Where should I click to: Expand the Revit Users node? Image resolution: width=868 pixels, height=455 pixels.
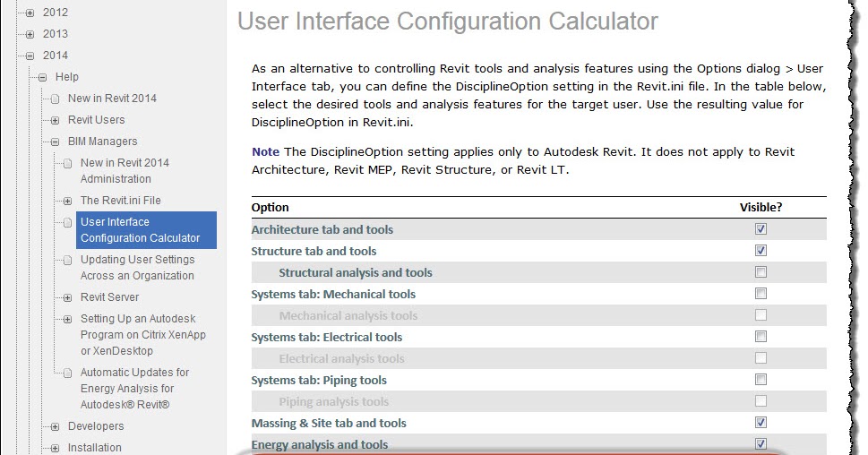tap(55, 120)
